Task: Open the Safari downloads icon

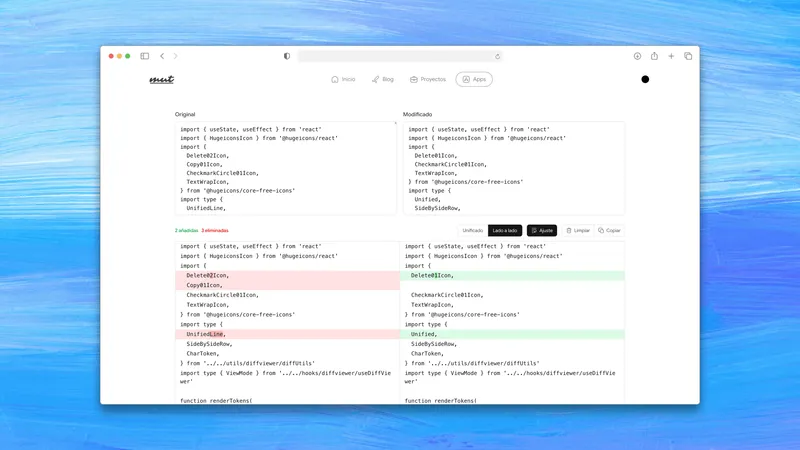Action: (637, 56)
